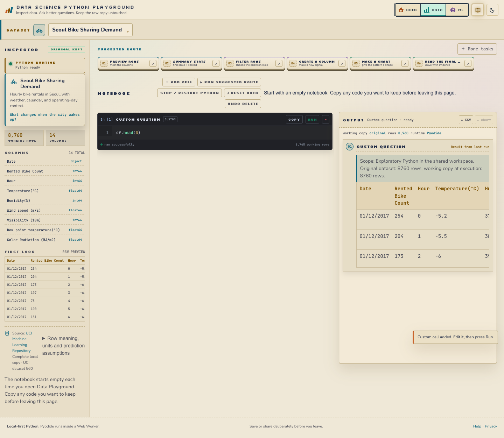The height and width of the screenshot is (438, 504).
Task: Click first-look row with count 181
Action: (x=45, y=317)
